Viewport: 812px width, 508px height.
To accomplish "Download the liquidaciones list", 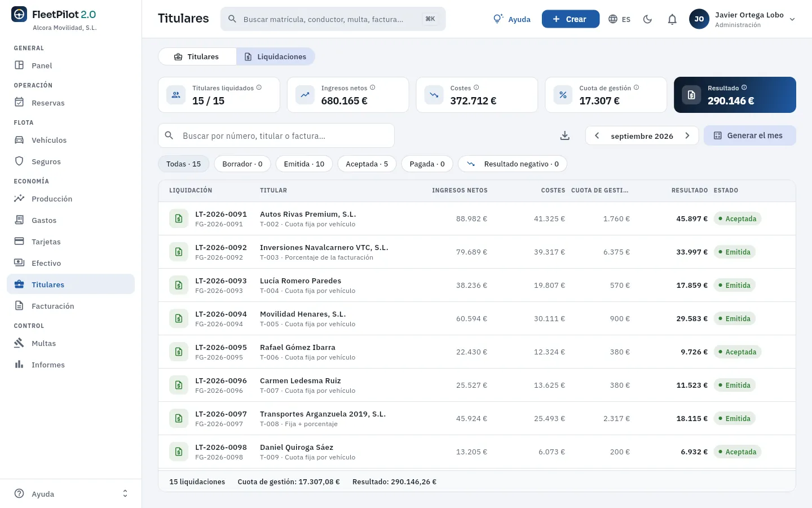I will (x=565, y=135).
